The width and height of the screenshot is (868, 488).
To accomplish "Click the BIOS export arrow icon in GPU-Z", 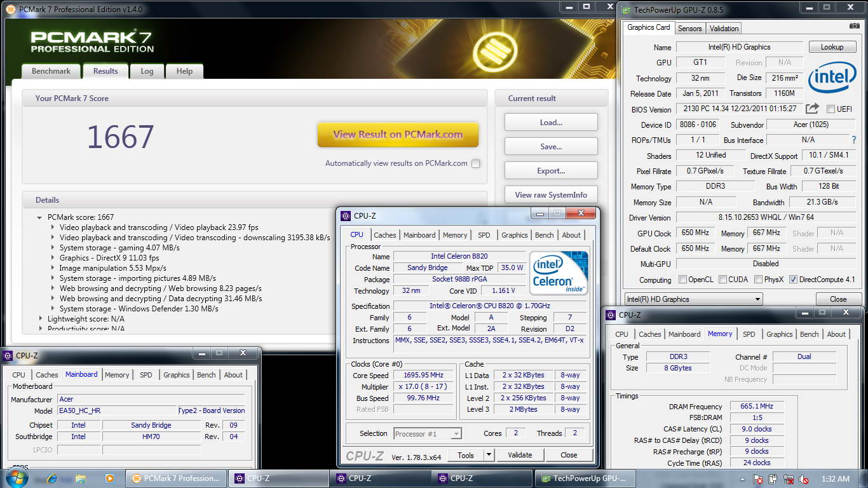I will 812,109.
